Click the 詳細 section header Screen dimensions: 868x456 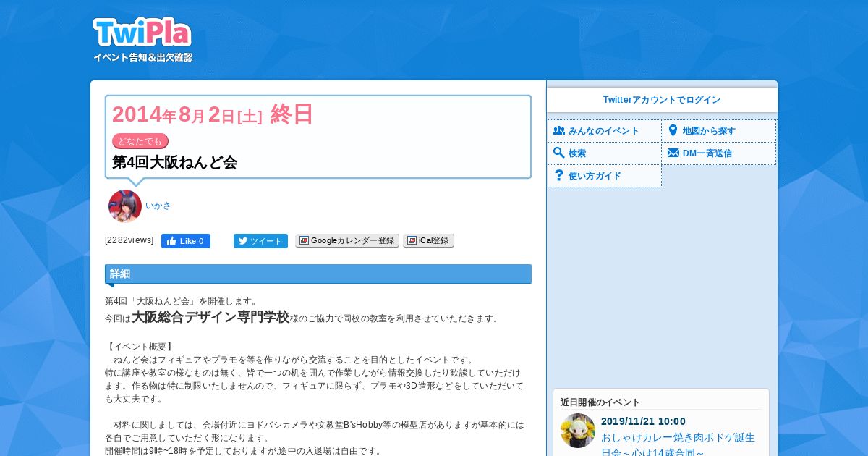pyautogui.click(x=318, y=274)
